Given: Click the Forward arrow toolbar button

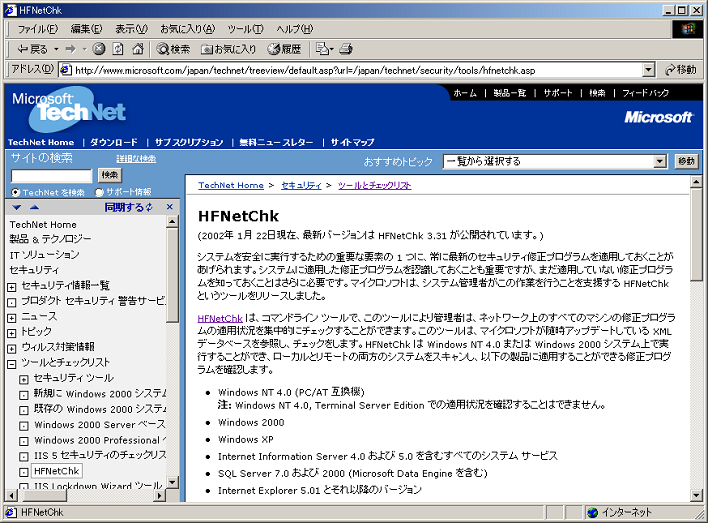Looking at the screenshot, I should (70, 49).
